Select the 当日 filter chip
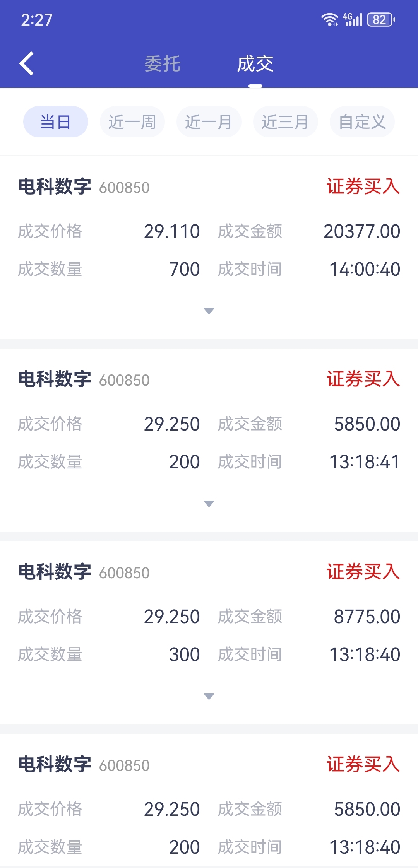Viewport: 418px width, 868px height. tap(56, 122)
